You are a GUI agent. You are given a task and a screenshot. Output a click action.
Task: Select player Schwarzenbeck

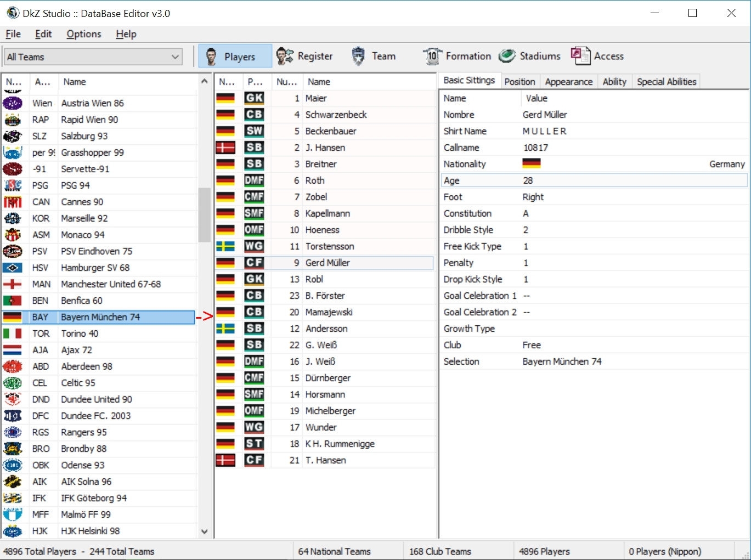point(324,115)
